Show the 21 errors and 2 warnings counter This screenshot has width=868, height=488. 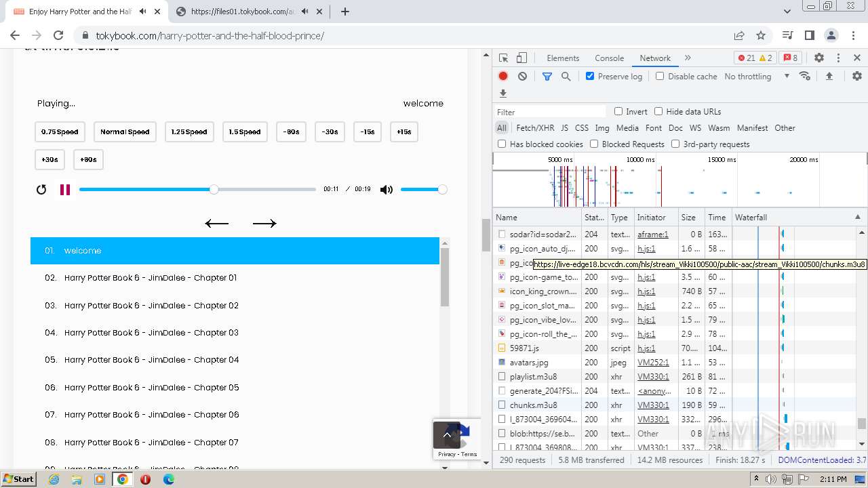pos(755,58)
